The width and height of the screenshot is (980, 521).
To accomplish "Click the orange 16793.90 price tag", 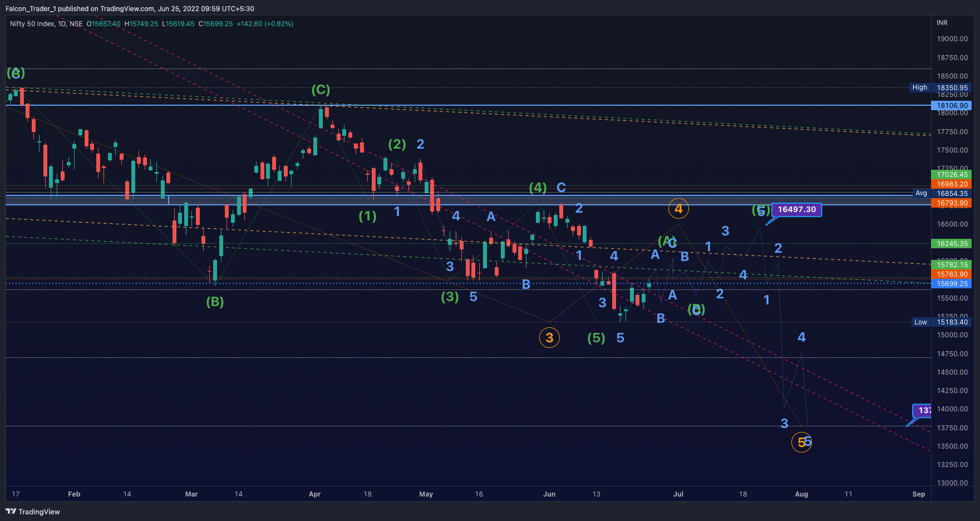I will (952, 203).
